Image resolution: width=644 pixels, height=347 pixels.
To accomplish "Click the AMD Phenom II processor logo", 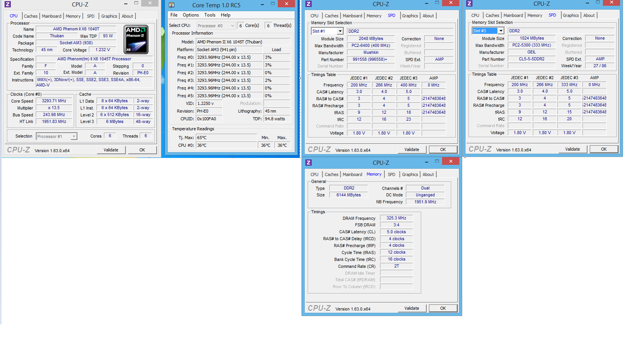I will [136, 40].
